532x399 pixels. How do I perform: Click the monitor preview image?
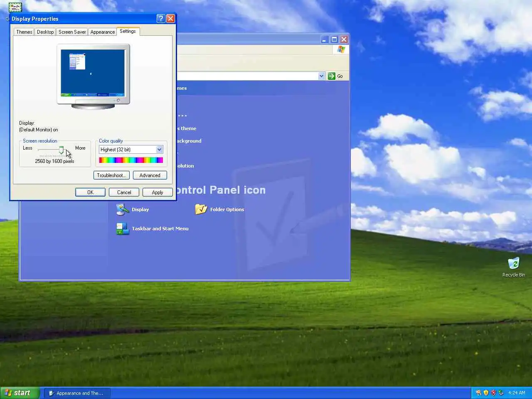tap(93, 76)
